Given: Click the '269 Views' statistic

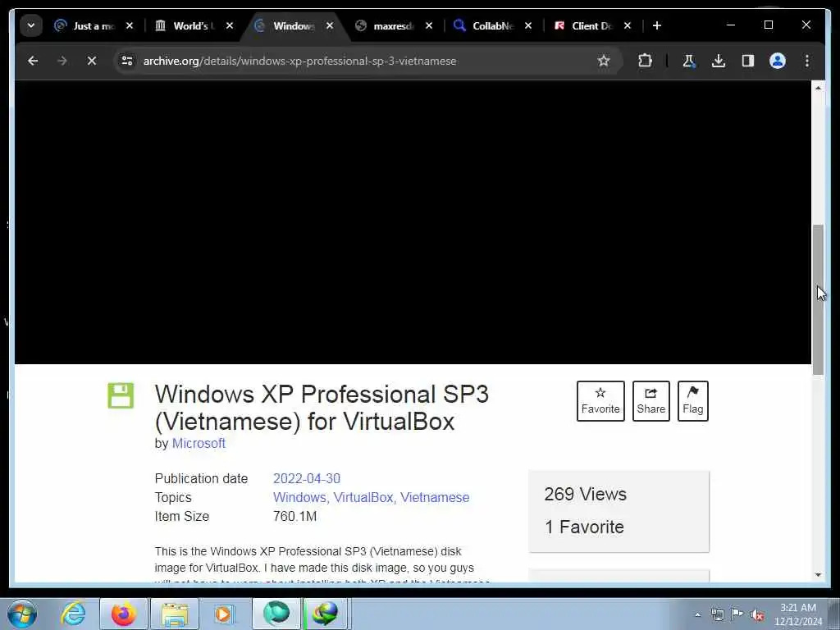Looking at the screenshot, I should point(585,495).
